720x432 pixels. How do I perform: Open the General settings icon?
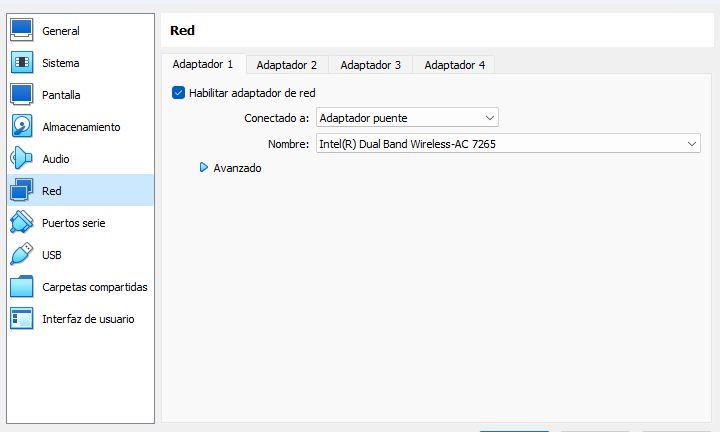click(x=22, y=30)
